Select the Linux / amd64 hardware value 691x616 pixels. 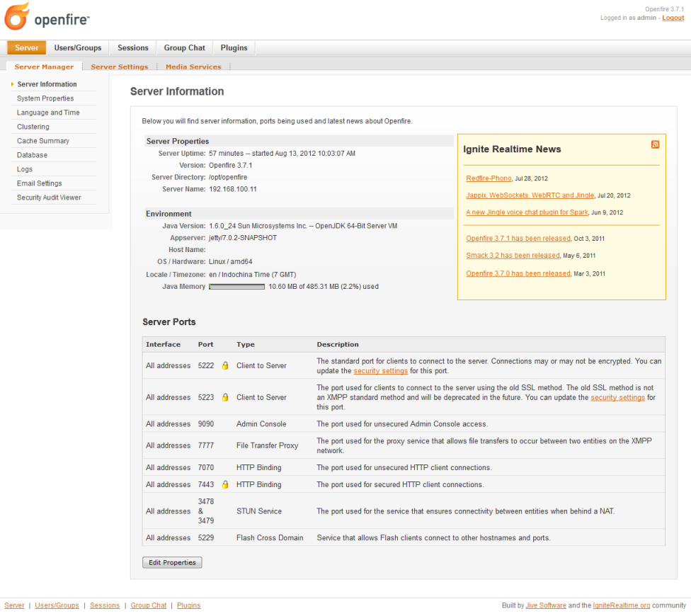[231, 261]
